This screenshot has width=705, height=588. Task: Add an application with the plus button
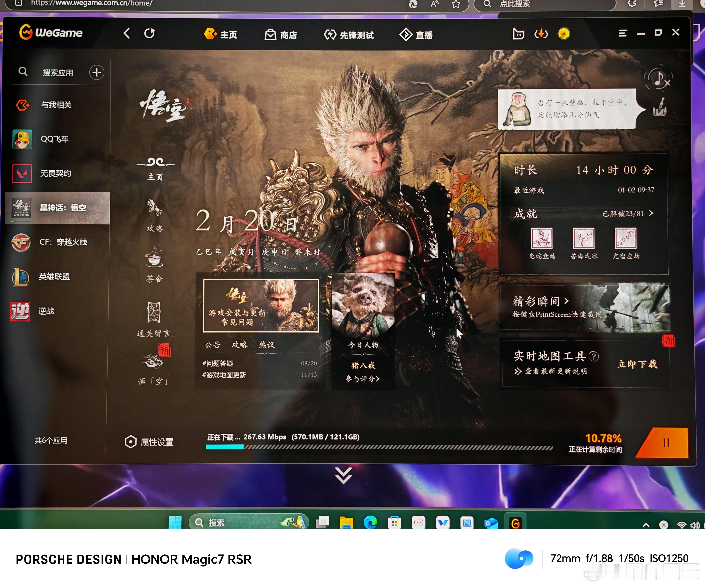[97, 72]
